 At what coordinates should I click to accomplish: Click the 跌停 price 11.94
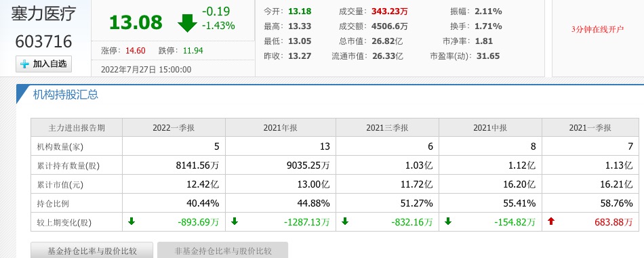193,51
